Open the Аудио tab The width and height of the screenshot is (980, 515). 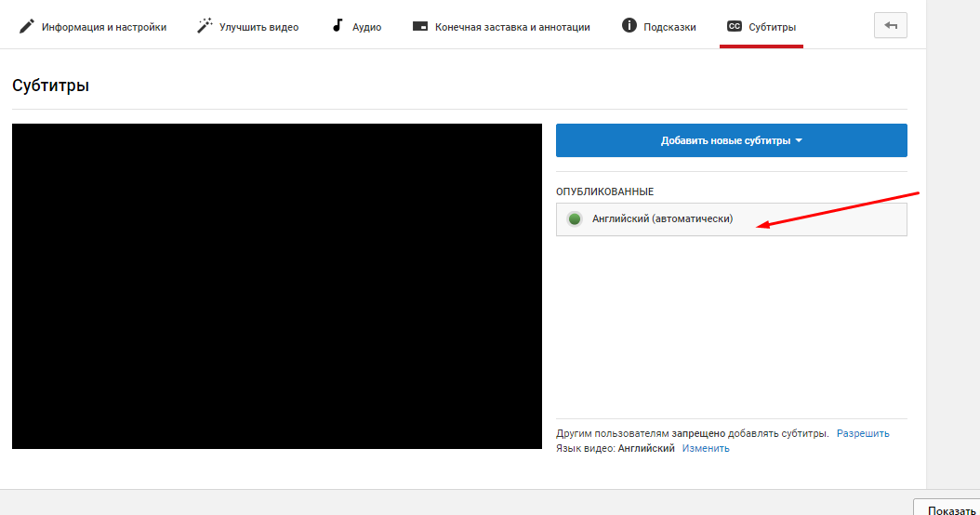click(x=356, y=27)
